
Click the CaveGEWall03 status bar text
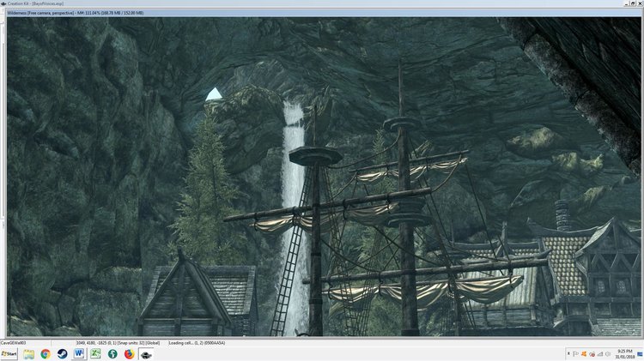tap(13, 343)
